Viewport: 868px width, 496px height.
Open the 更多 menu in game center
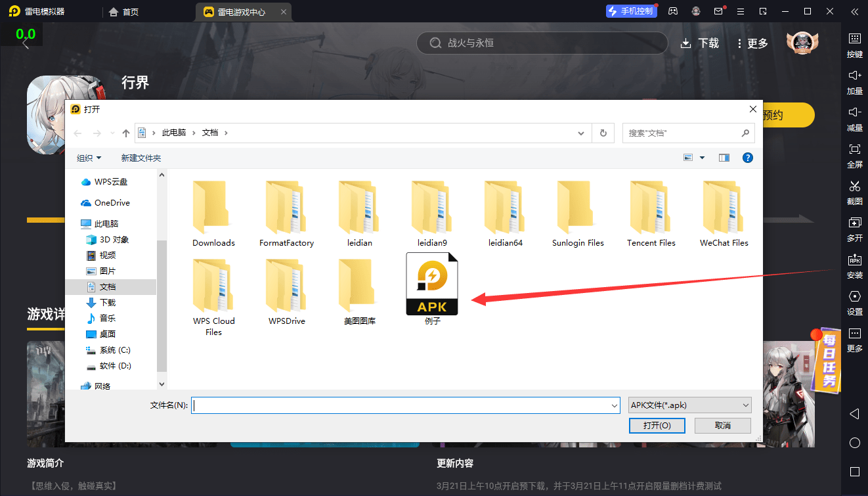coord(752,43)
